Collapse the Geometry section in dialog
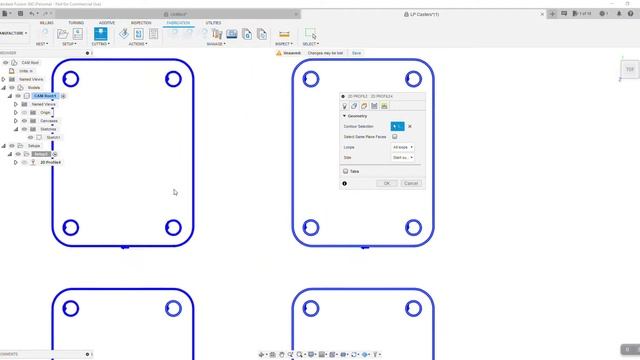This screenshot has width=640, height=360. click(344, 116)
